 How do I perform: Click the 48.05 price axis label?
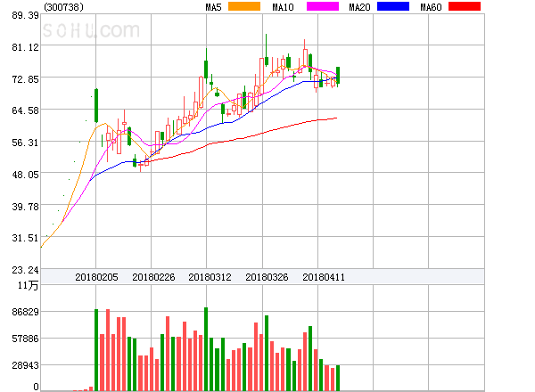point(25,175)
